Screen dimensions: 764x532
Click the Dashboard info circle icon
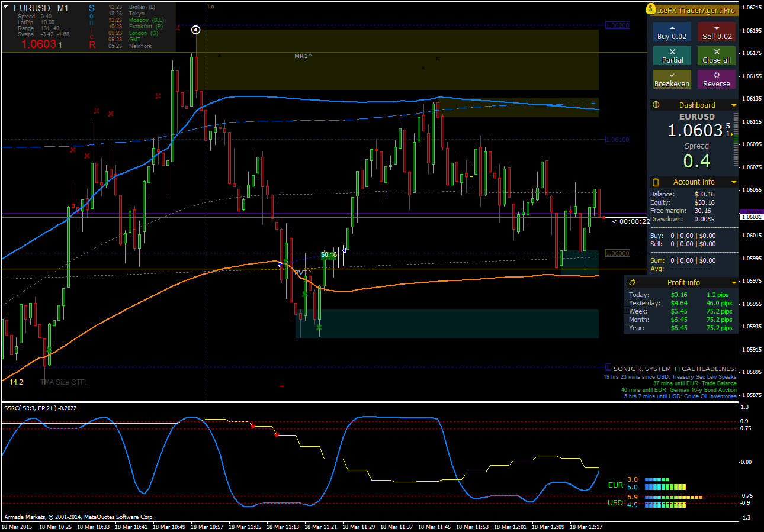pos(656,105)
